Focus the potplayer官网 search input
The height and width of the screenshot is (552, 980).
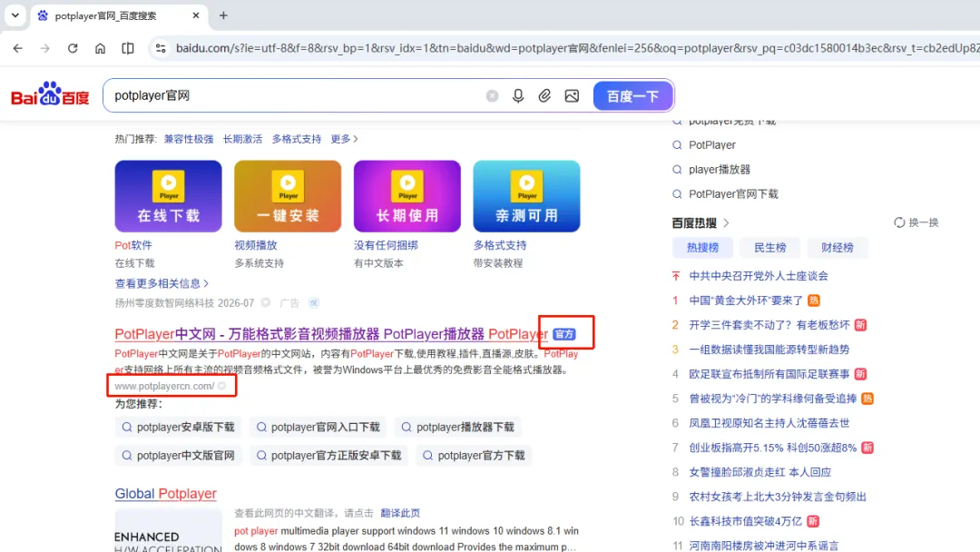[294, 95]
